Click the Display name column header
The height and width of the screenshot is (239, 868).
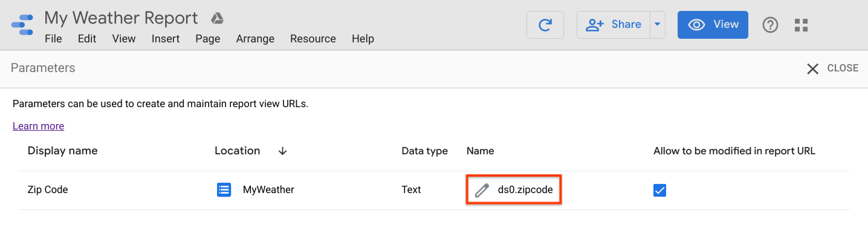click(63, 151)
